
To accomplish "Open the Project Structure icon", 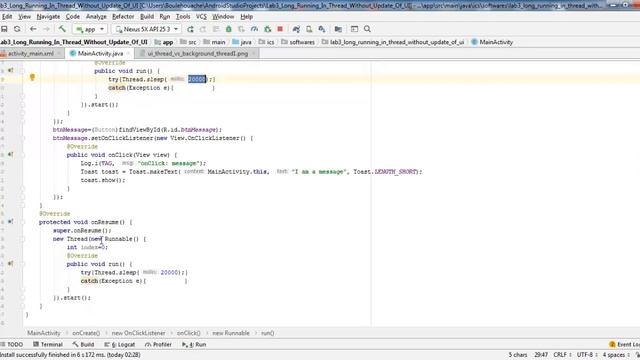I will tap(338, 29).
